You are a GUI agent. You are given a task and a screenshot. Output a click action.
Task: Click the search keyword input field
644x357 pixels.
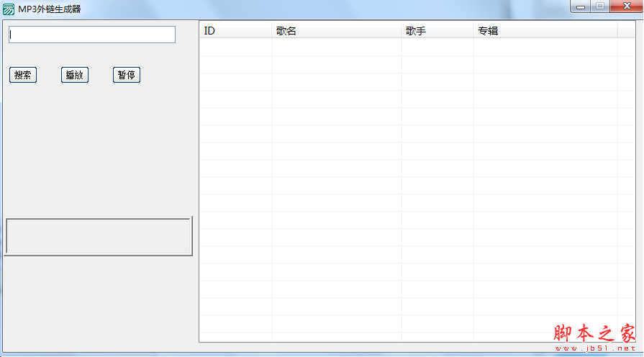(x=92, y=35)
